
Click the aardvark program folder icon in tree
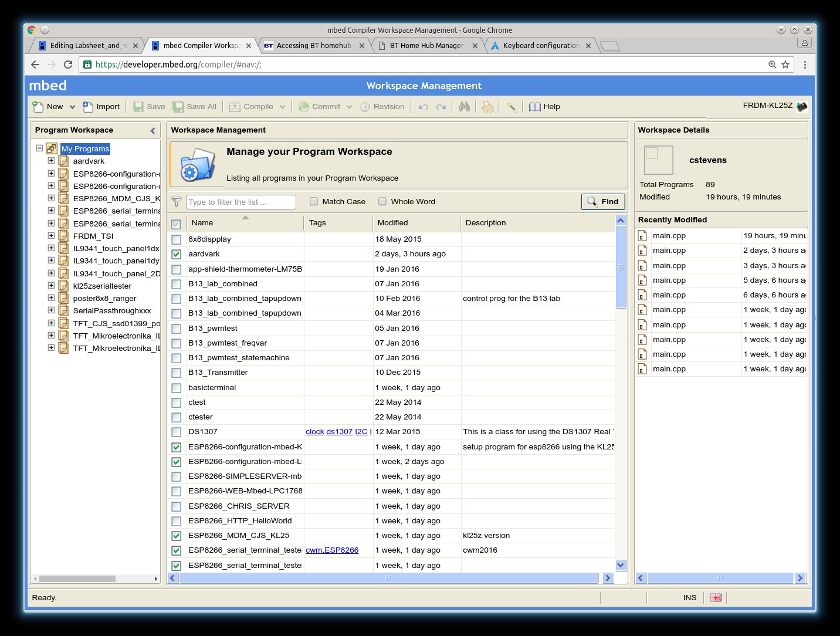click(64, 161)
